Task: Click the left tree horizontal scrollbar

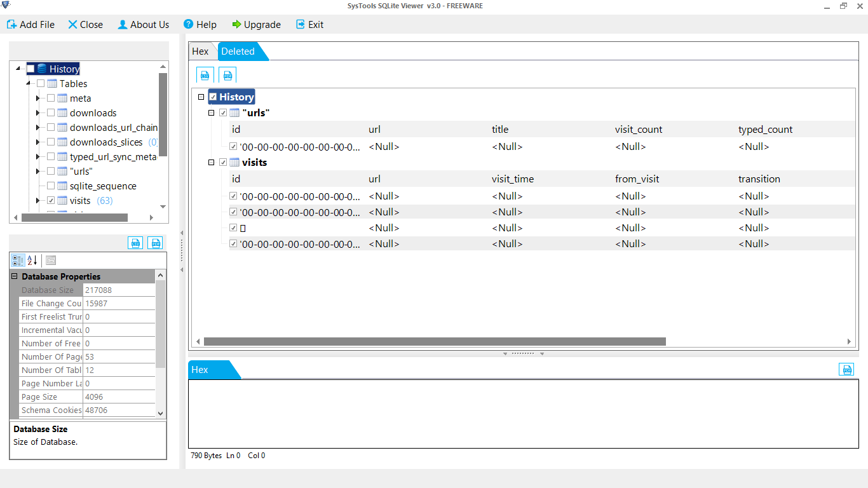Action: click(74, 217)
